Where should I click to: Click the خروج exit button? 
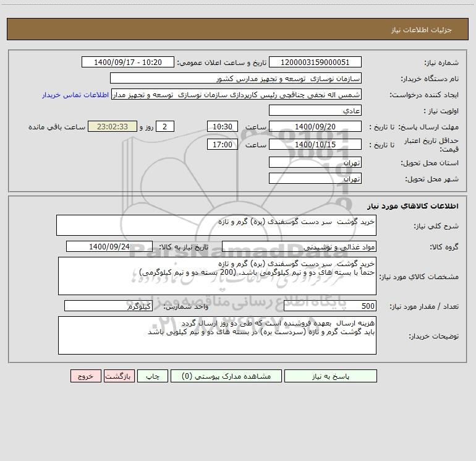pyautogui.click(x=85, y=376)
